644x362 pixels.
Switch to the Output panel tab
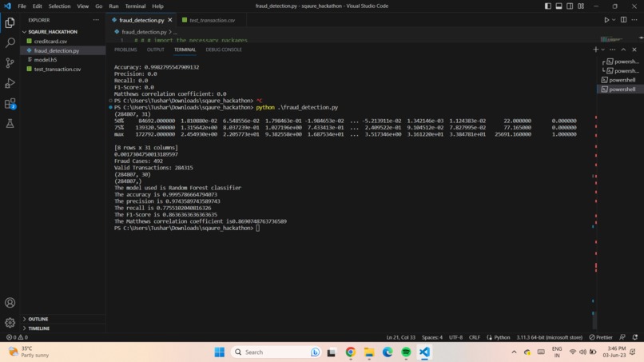pyautogui.click(x=155, y=50)
